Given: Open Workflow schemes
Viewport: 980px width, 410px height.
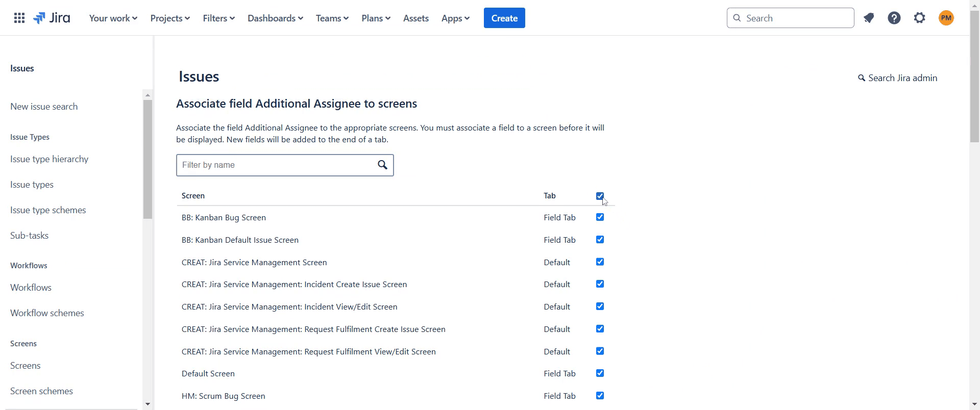Looking at the screenshot, I should [x=47, y=313].
